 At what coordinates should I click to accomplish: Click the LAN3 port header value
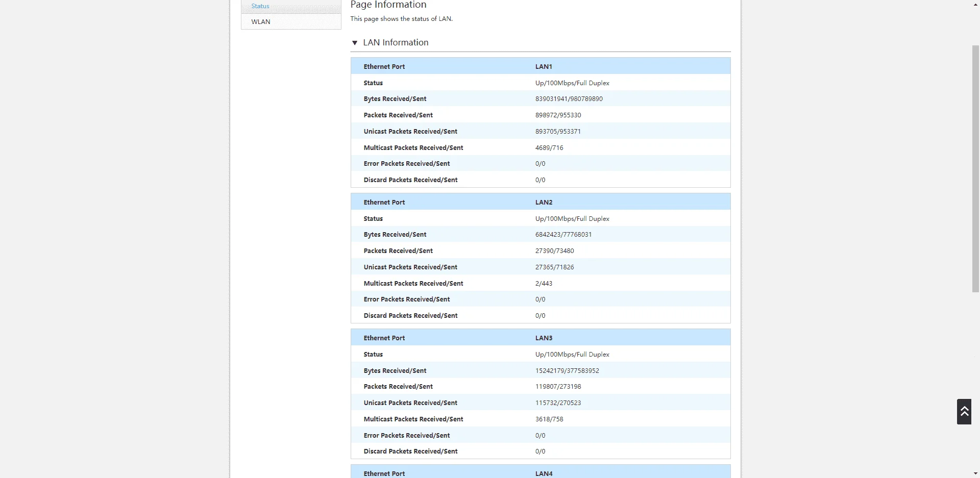(x=544, y=338)
